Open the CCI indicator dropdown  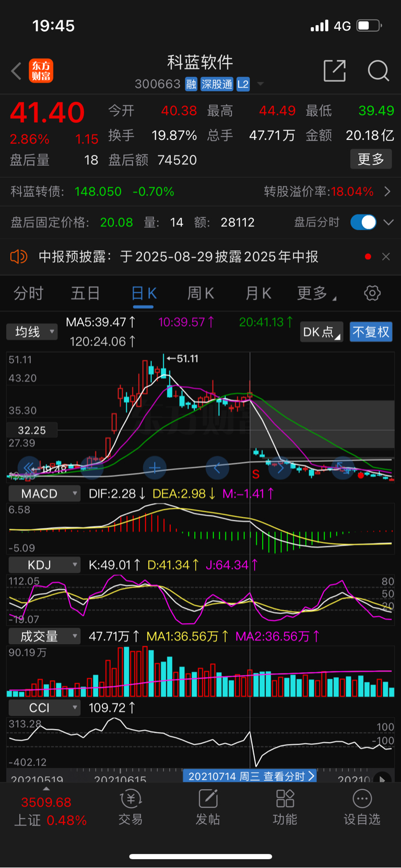tap(44, 708)
